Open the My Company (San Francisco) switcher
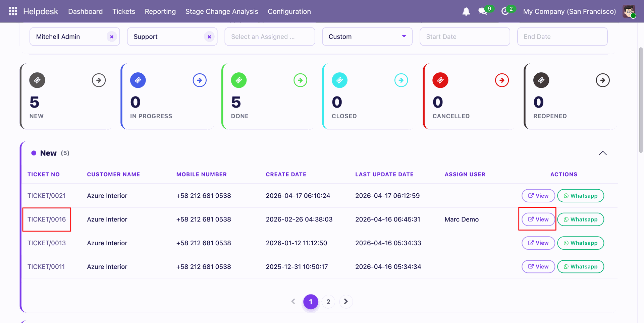Screen dimensions: 644x323 click(x=570, y=11)
